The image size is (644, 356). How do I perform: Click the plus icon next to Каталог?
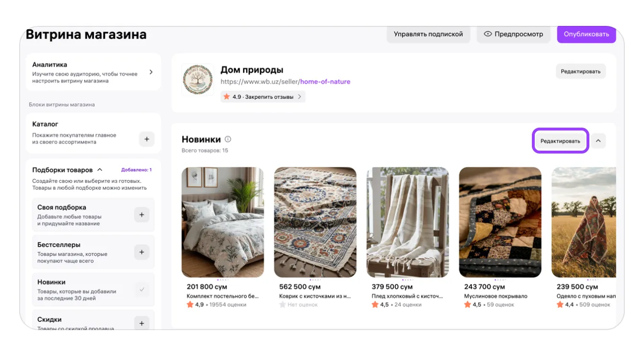point(147,139)
